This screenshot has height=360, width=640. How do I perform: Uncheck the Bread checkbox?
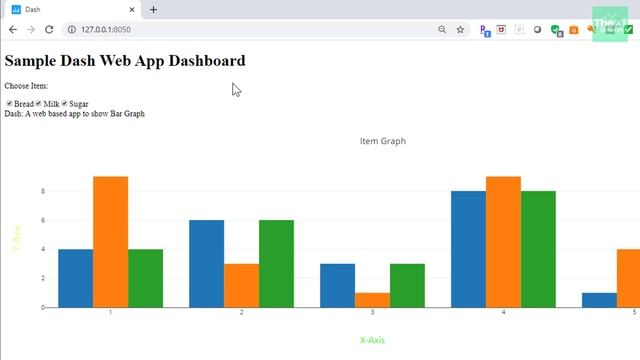9,103
